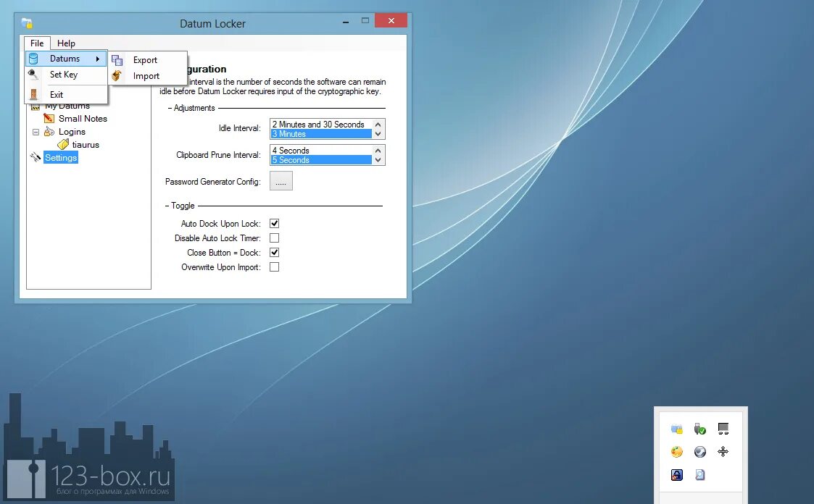814x504 pixels.
Task: Click the gray monitor tray icon
Action: point(723,428)
